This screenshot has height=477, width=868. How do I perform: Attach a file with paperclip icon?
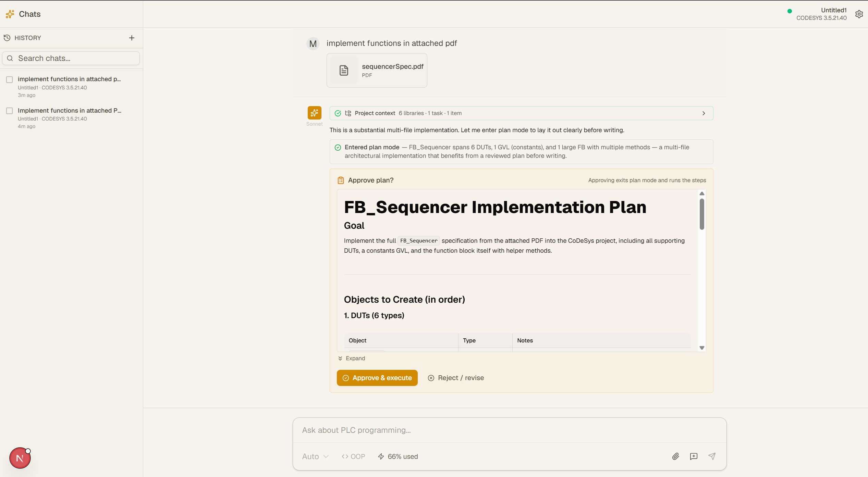click(x=675, y=456)
